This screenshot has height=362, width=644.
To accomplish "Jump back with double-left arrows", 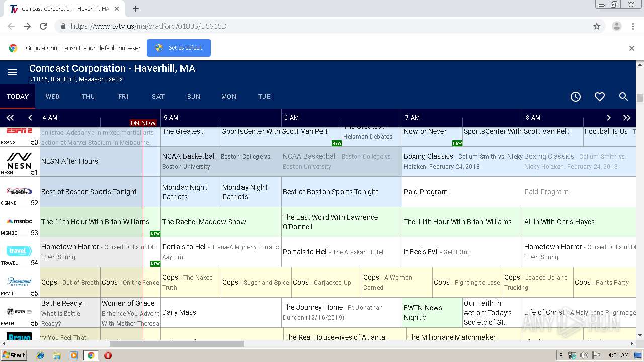I will (10, 118).
